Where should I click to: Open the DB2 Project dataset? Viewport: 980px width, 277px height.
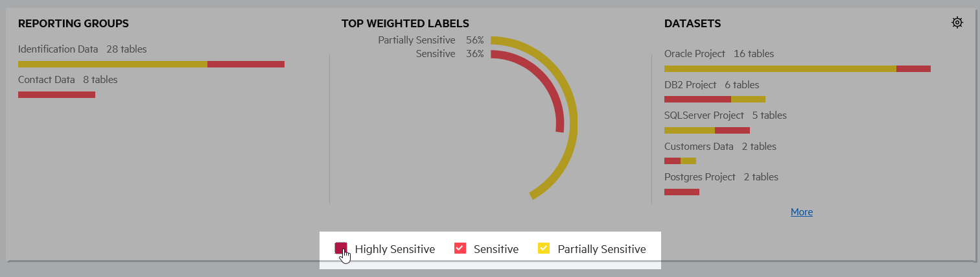(690, 85)
